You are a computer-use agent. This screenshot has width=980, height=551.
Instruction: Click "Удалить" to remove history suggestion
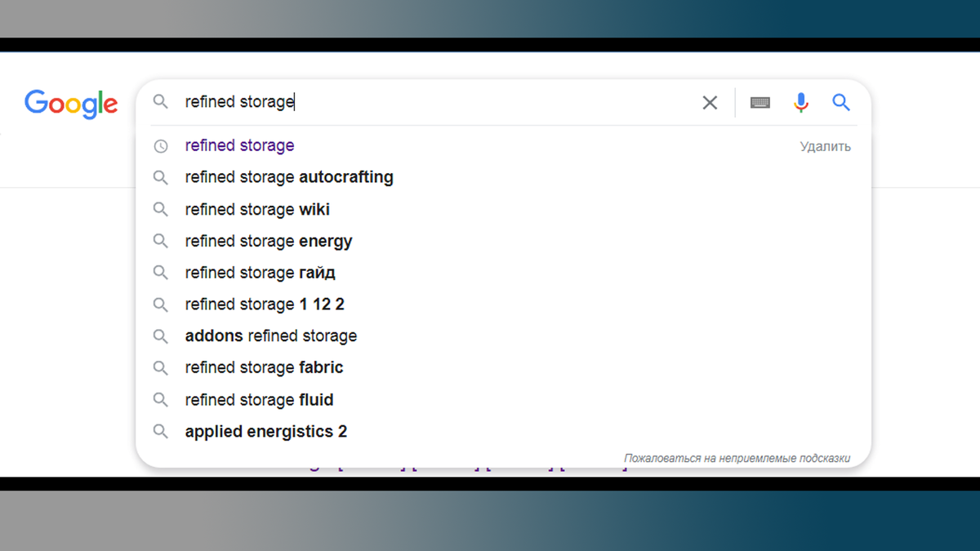point(825,147)
